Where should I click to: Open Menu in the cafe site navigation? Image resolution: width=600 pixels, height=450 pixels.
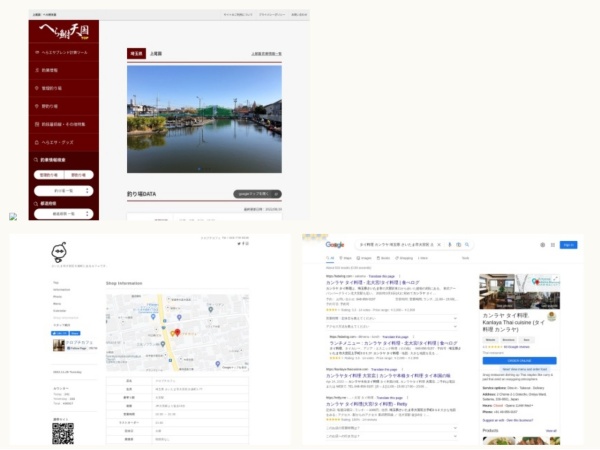(57, 303)
